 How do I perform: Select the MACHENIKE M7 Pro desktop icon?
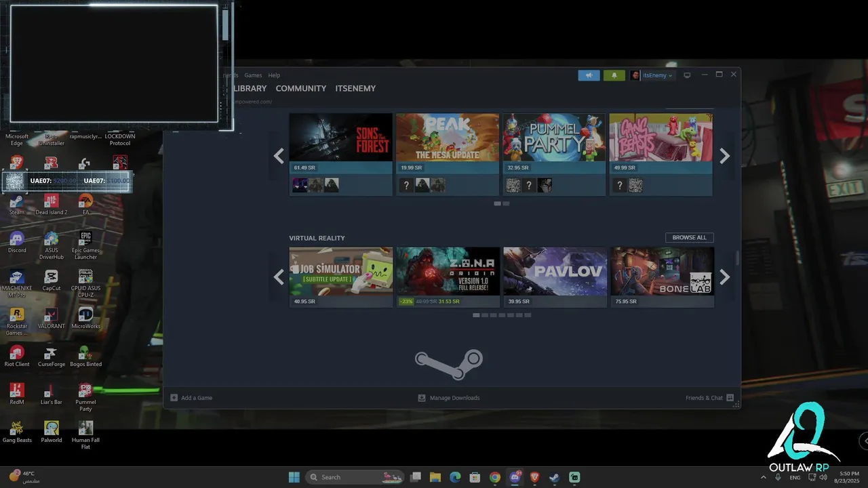(17, 283)
